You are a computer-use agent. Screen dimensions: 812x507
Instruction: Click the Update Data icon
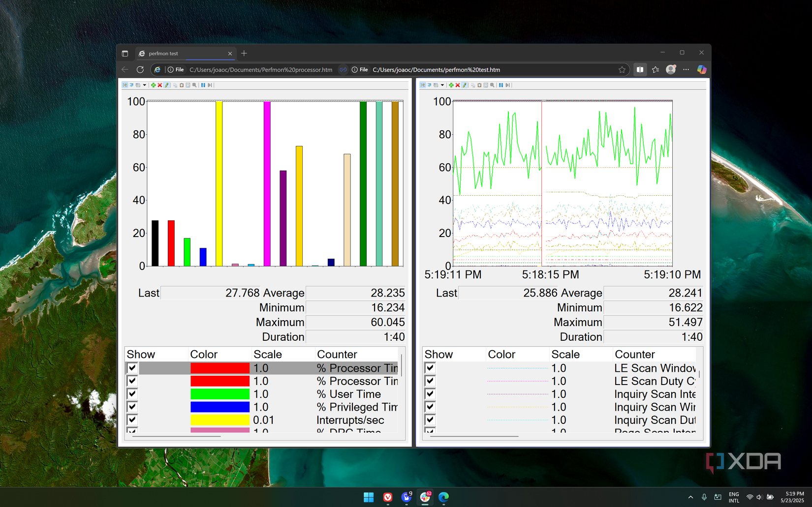pyautogui.click(x=210, y=85)
